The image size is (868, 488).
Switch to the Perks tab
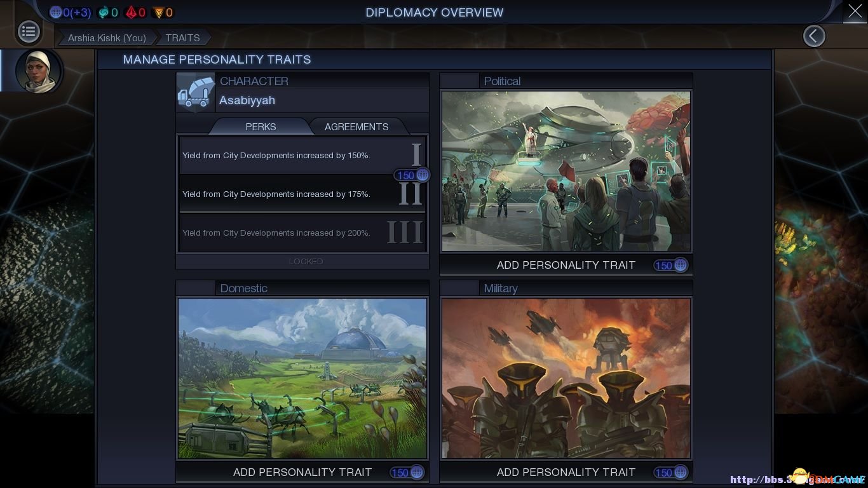point(261,126)
